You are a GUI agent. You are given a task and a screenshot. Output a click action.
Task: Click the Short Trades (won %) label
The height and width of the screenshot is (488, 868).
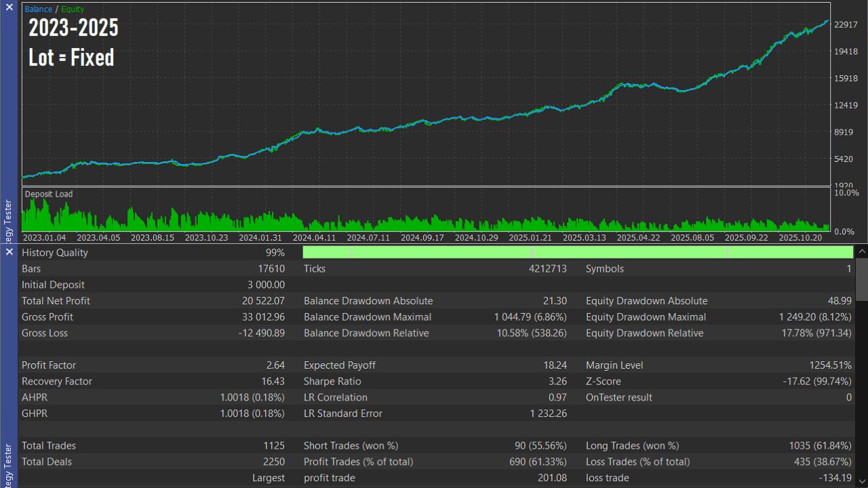tap(351, 446)
